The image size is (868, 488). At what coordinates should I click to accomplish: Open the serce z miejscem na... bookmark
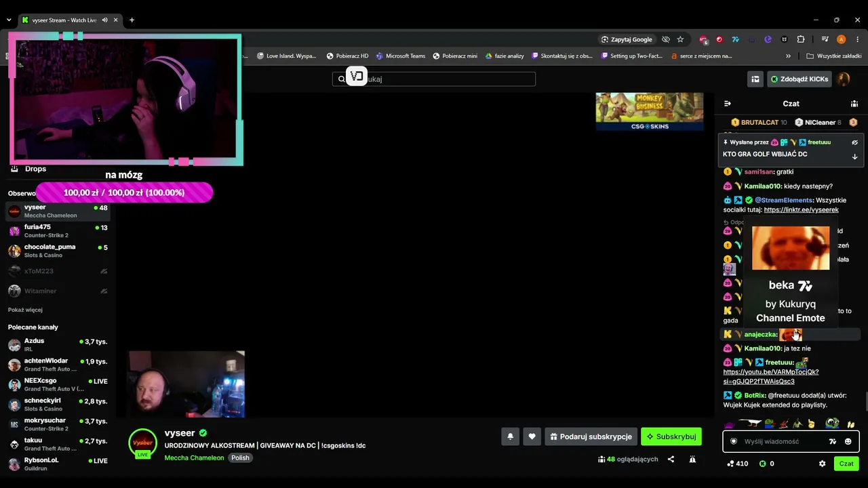(701, 56)
